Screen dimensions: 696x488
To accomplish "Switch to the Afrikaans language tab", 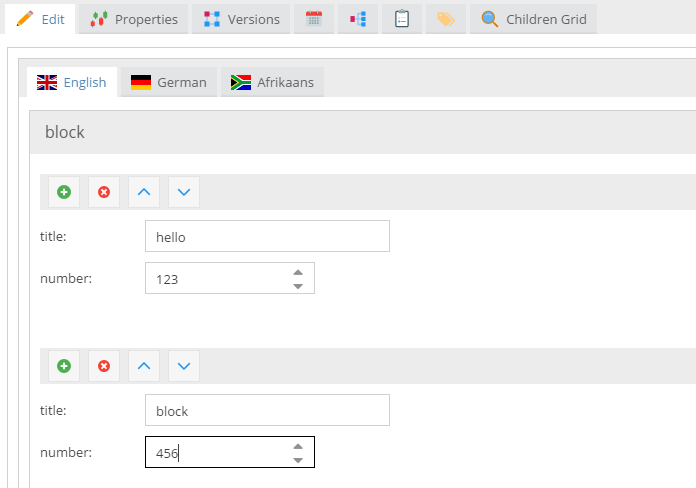I will pos(272,82).
